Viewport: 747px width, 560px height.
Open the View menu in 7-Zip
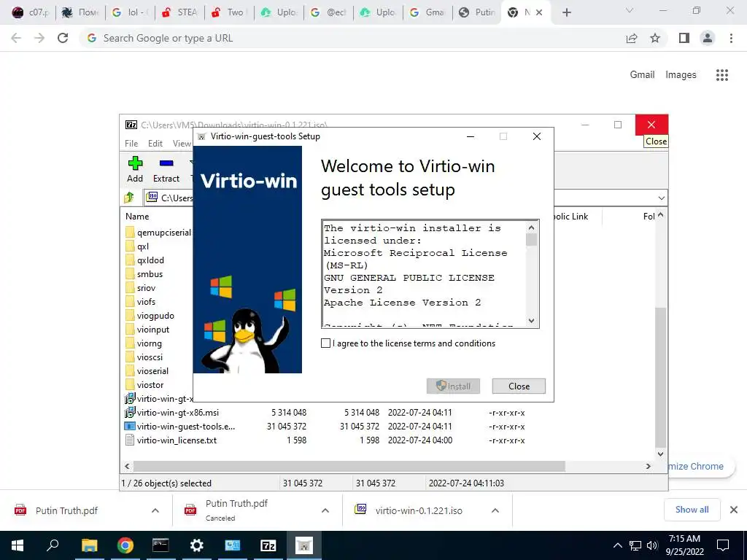tap(182, 144)
